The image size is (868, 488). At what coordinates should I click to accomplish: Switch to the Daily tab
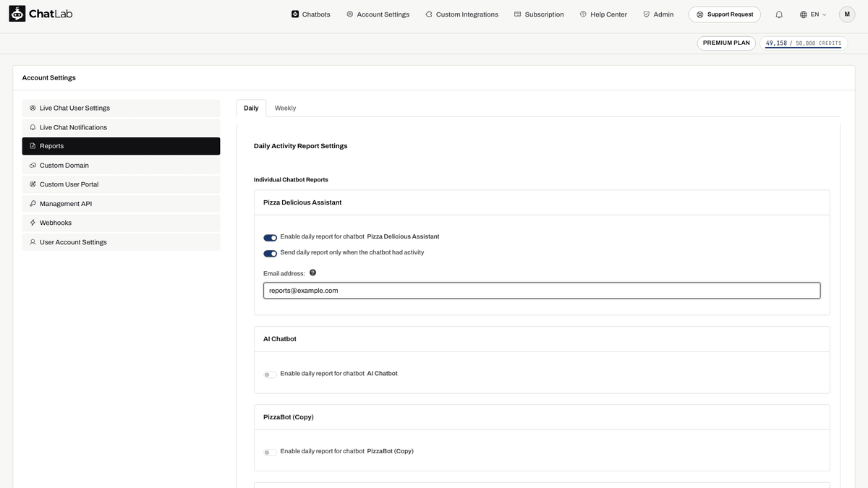tap(251, 108)
